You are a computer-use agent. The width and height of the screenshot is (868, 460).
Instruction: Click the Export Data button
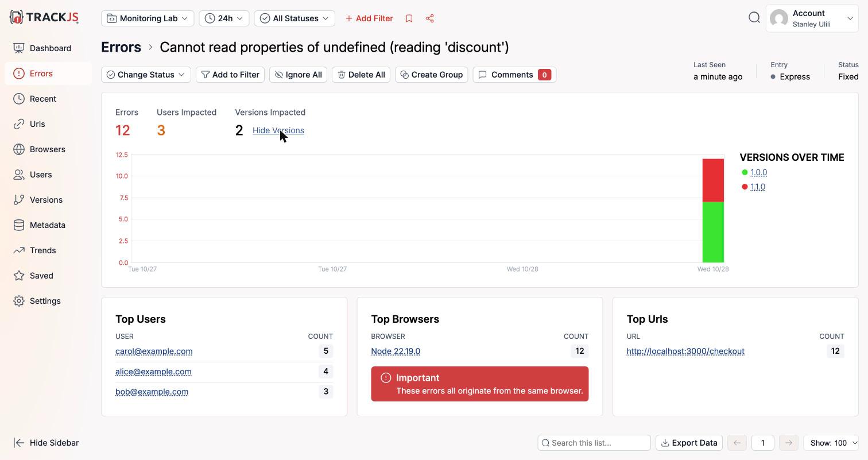click(x=689, y=443)
